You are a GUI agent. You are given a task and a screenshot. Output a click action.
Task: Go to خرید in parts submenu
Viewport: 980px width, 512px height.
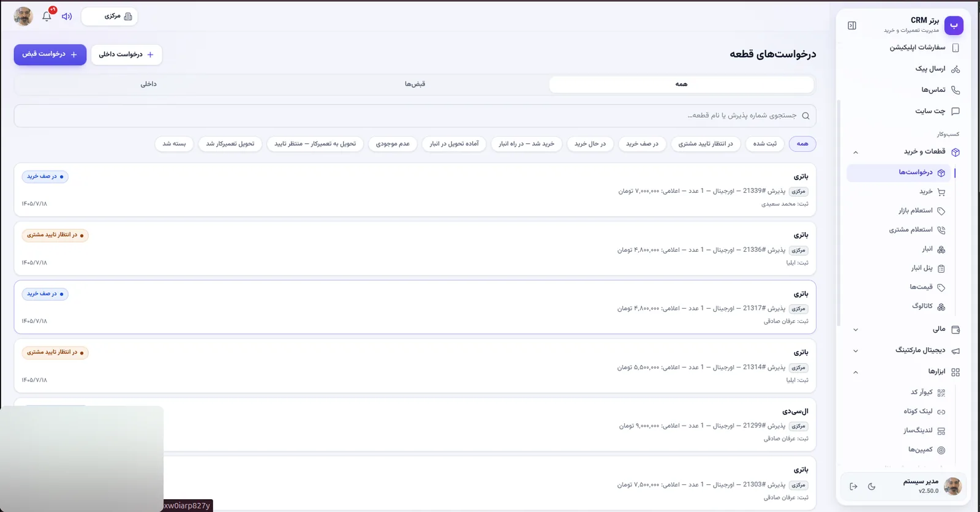pyautogui.click(x=932, y=192)
